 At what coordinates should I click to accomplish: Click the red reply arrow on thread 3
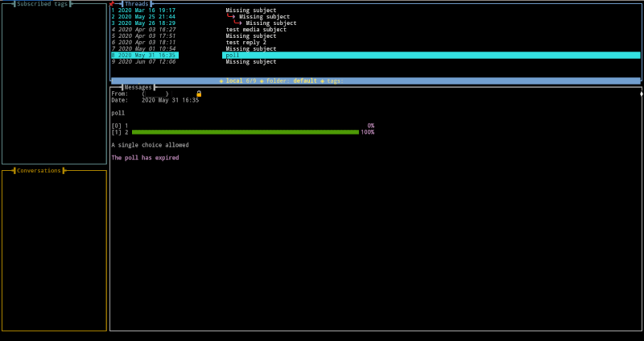[x=237, y=23]
